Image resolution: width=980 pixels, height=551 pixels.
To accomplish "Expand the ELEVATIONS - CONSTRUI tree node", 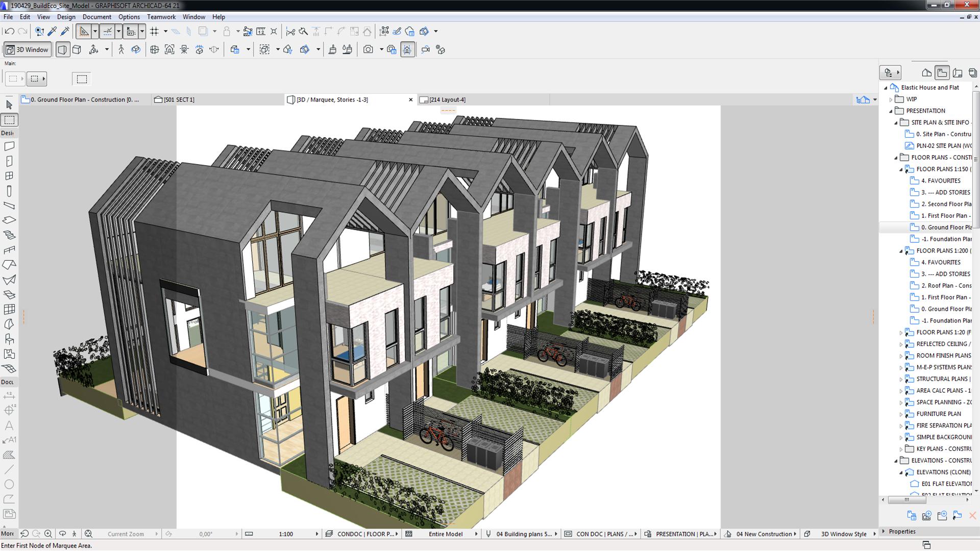I will (896, 460).
